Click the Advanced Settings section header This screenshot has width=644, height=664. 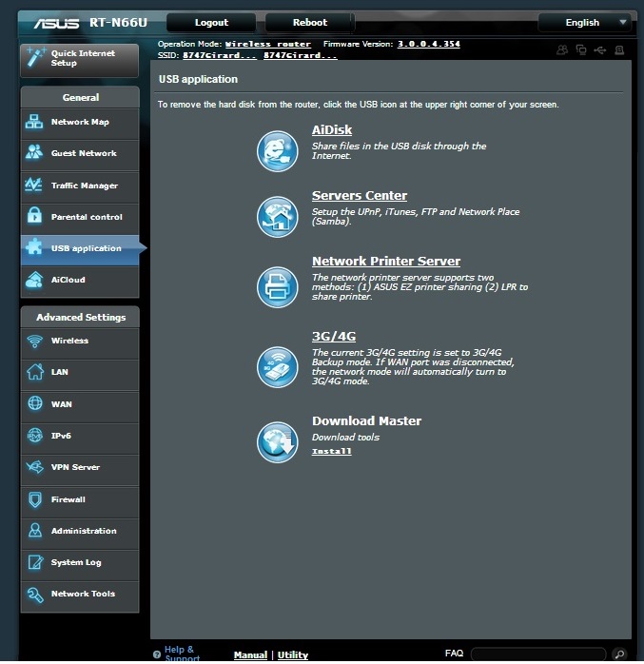point(81,317)
